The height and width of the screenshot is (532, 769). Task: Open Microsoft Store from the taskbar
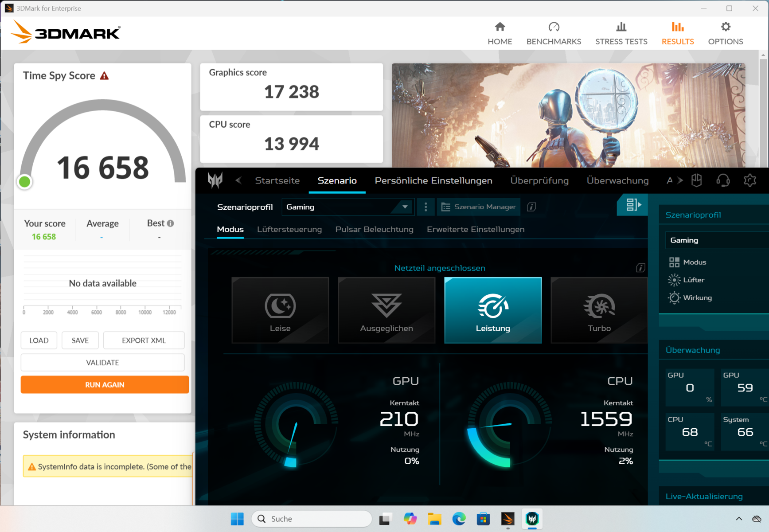click(x=483, y=519)
